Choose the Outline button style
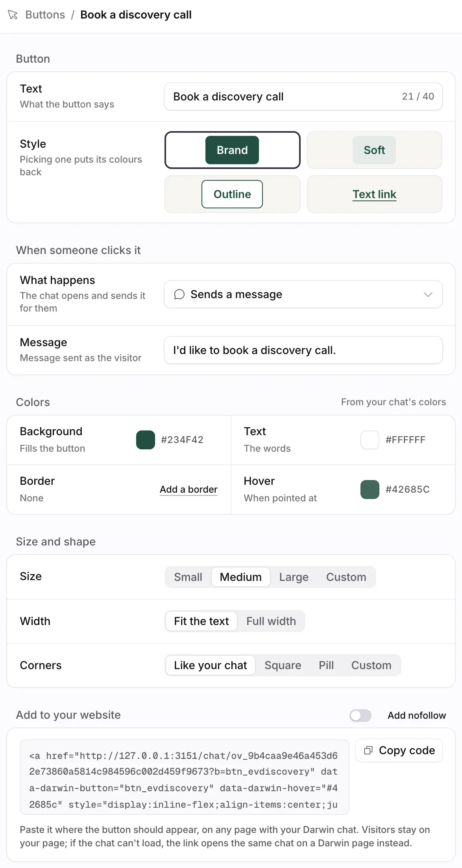 pos(232,194)
